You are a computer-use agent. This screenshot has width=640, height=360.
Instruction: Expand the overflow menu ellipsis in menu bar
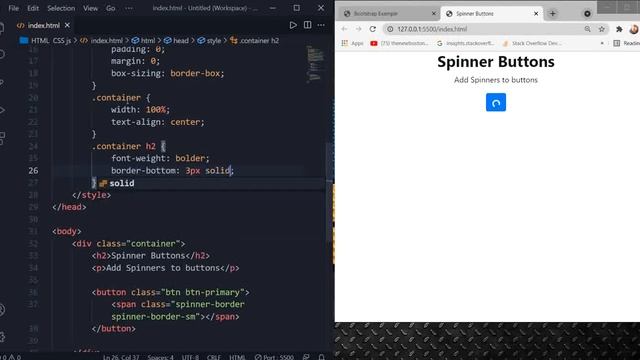(129, 8)
